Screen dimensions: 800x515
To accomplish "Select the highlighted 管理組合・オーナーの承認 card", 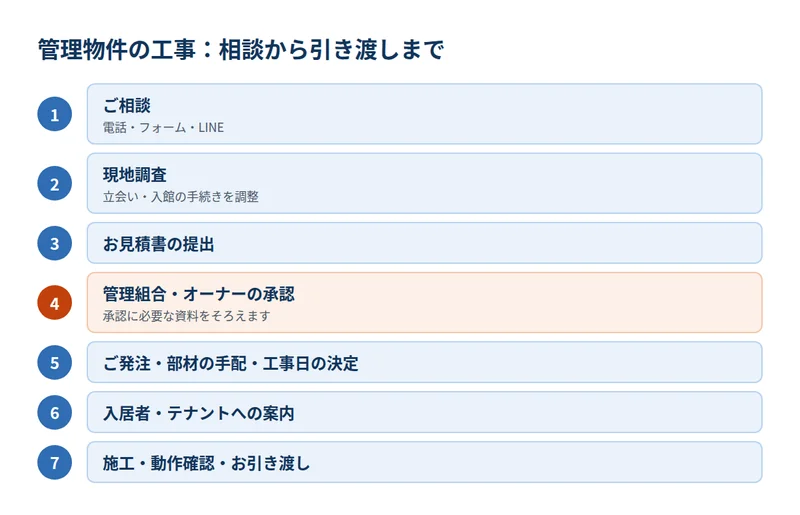I will [424, 303].
